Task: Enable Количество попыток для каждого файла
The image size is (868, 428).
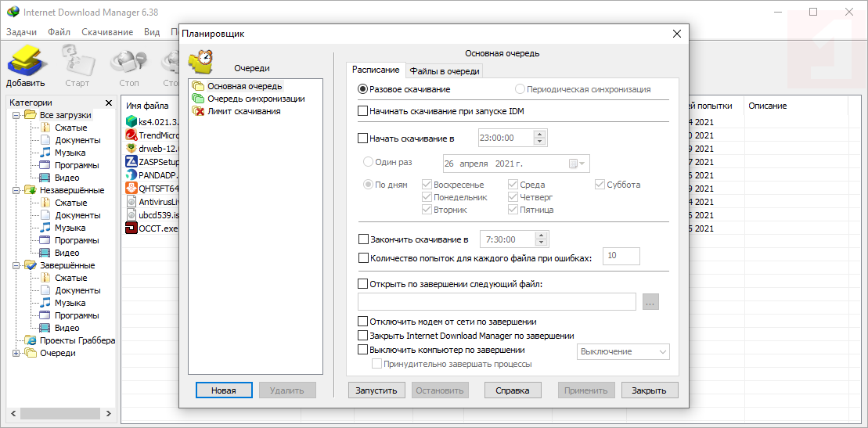Action: tap(363, 257)
